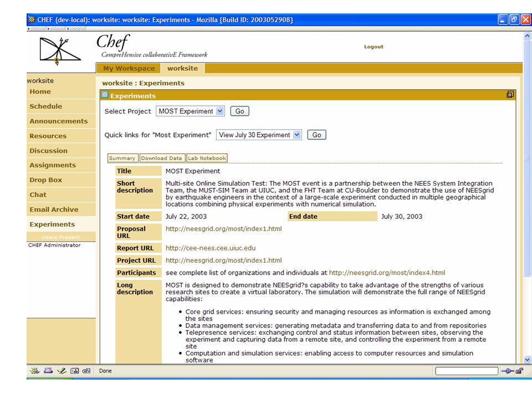Open the Quick links dropdown
Image resolution: width=532 pixels, height=399 pixels.
(259, 135)
